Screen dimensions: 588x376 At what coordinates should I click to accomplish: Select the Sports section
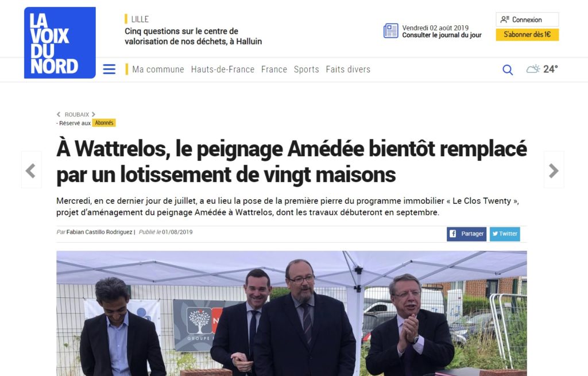(x=307, y=69)
